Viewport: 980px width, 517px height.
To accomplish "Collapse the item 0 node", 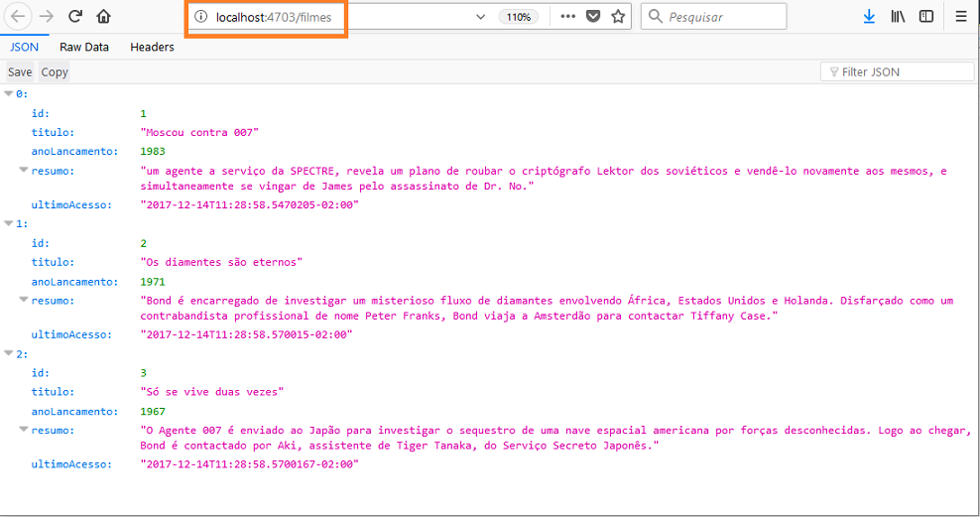I will [9, 93].
